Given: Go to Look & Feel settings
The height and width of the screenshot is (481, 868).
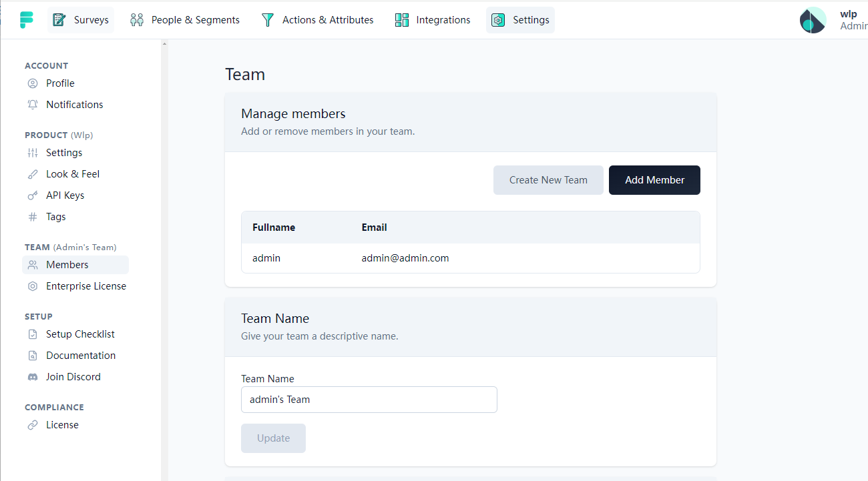Looking at the screenshot, I should click(x=72, y=174).
